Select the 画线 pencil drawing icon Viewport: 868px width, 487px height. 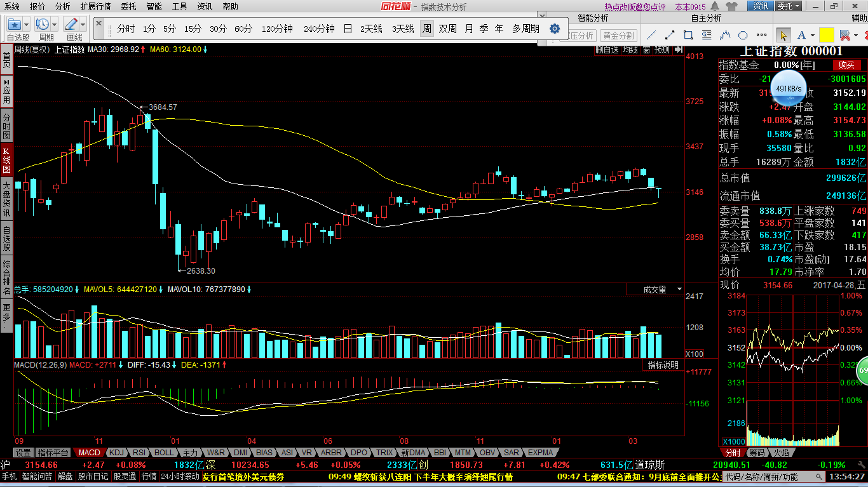point(72,24)
